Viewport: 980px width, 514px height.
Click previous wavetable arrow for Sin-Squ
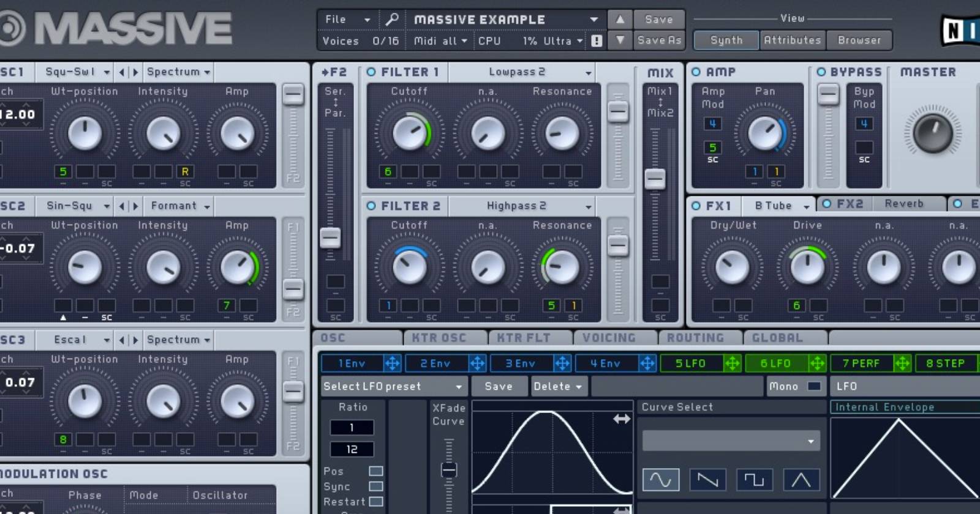point(122,206)
